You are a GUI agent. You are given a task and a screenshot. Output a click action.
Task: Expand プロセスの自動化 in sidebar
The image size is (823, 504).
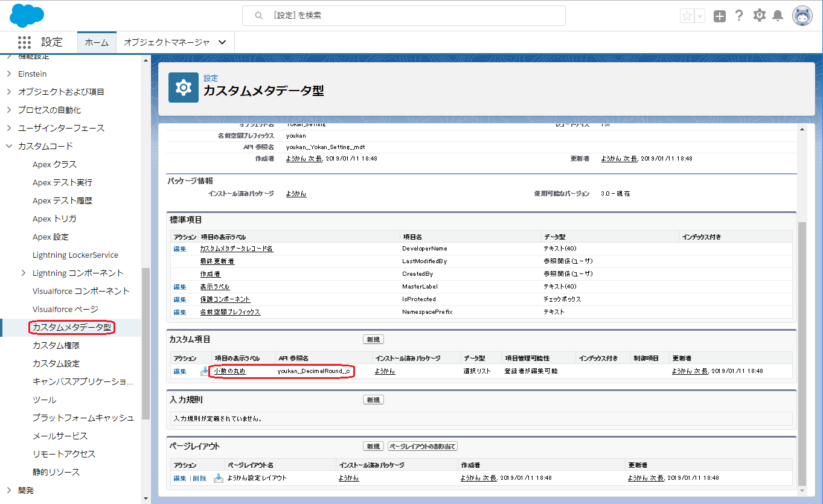point(9,110)
